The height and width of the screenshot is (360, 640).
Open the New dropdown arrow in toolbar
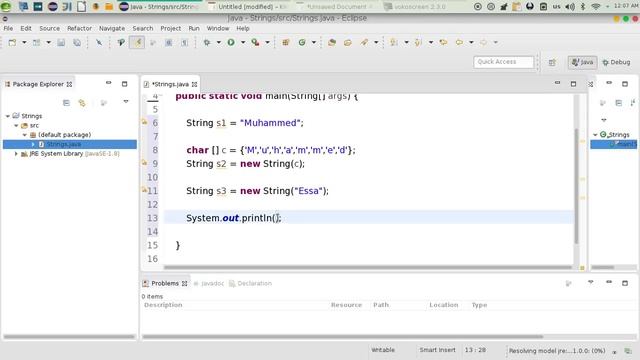click(24, 42)
